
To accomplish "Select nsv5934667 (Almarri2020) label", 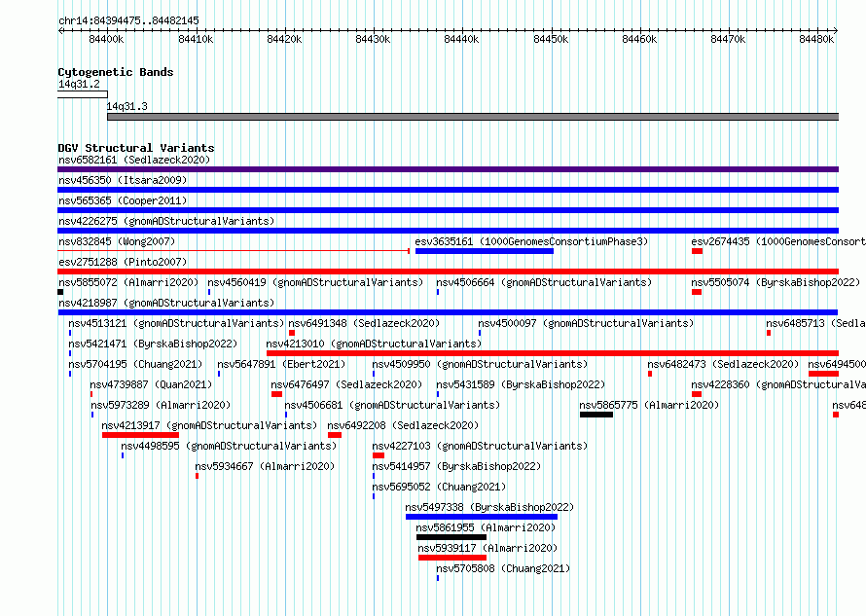I will 265,466.
